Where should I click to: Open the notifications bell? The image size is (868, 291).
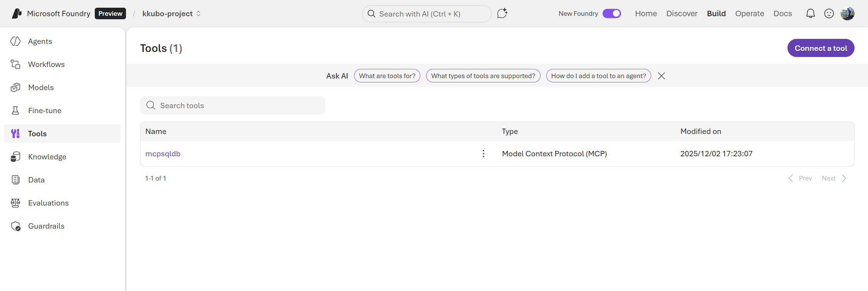tap(811, 13)
